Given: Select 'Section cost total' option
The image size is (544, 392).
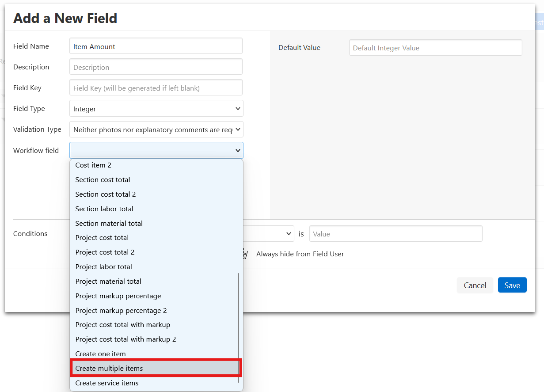Looking at the screenshot, I should [155, 180].
